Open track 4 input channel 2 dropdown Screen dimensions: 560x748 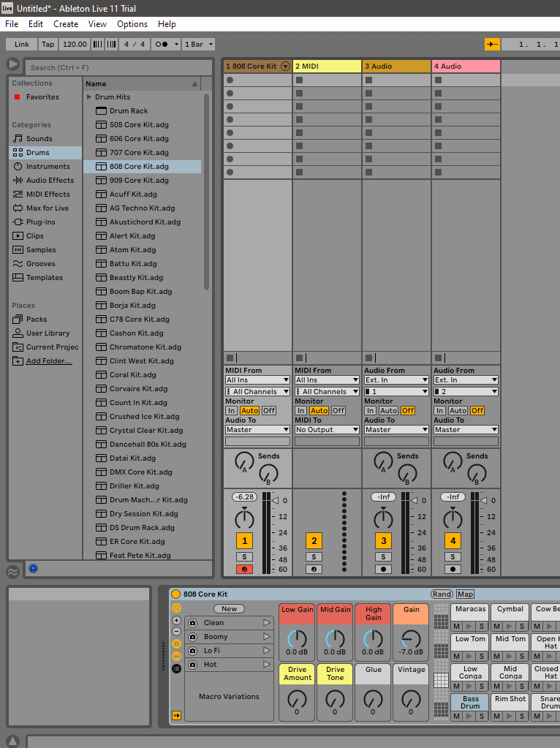click(x=466, y=392)
